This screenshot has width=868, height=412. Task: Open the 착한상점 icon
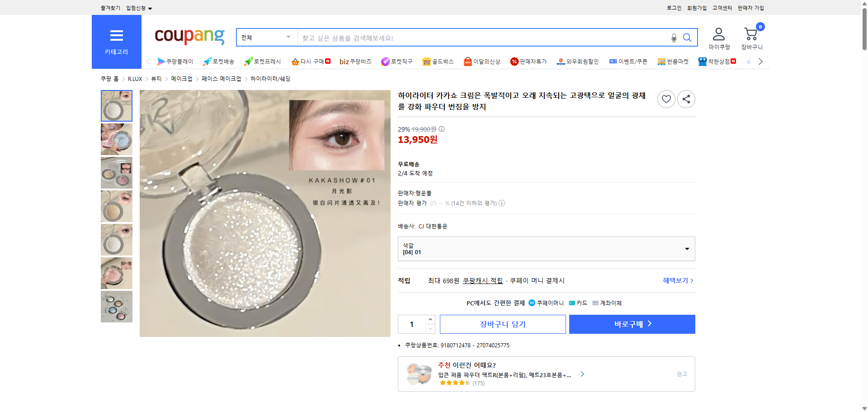click(702, 61)
